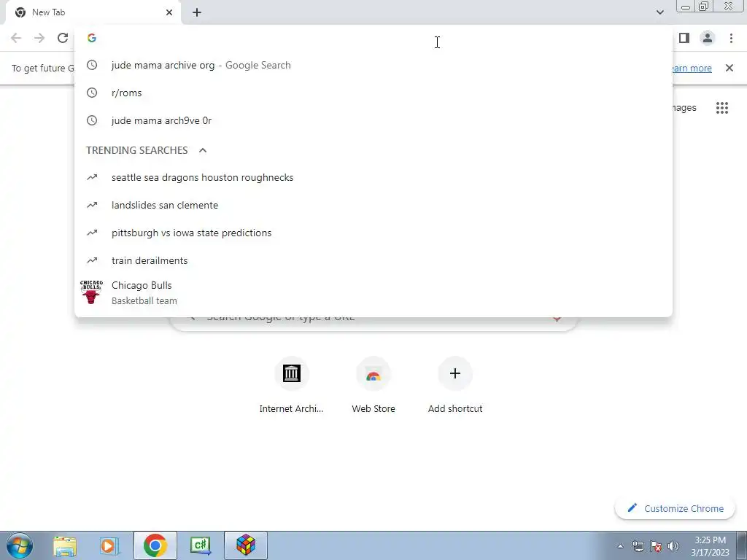The width and height of the screenshot is (747, 560).
Task: Choose landslides san clemente trending search
Action: point(373,205)
